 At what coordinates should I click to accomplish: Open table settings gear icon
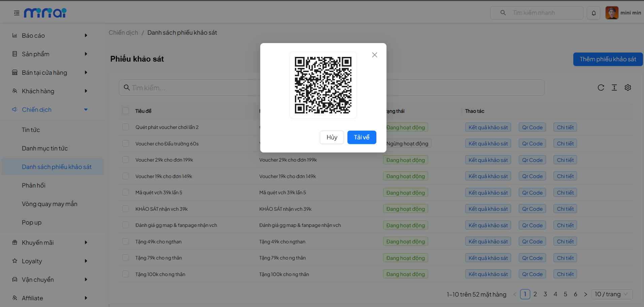coord(628,88)
